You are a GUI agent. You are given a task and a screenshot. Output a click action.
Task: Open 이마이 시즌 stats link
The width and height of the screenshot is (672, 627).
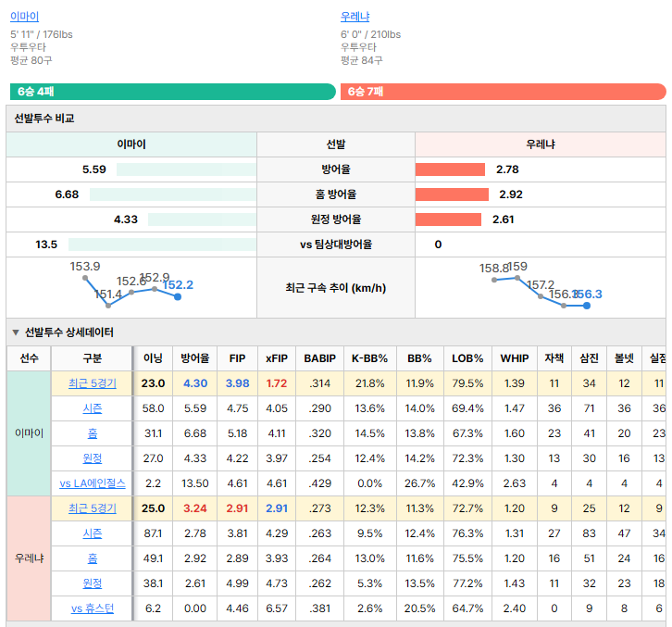pos(93,408)
